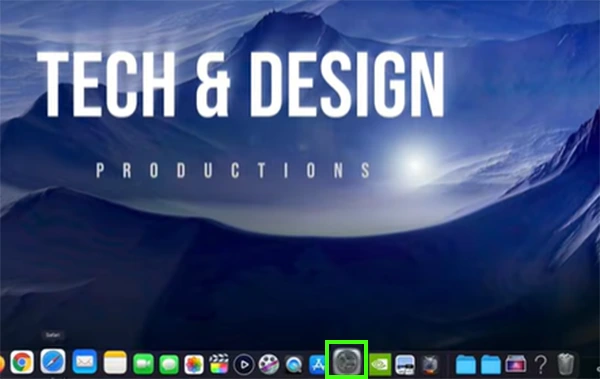The height and width of the screenshot is (379, 600).
Task: Launch the film reel app icon
Action: click(269, 364)
